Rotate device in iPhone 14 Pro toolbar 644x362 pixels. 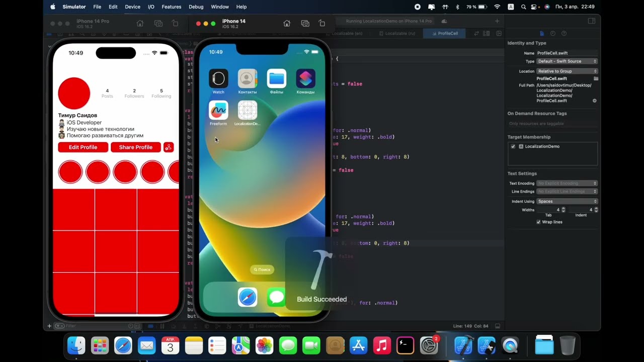(175, 23)
